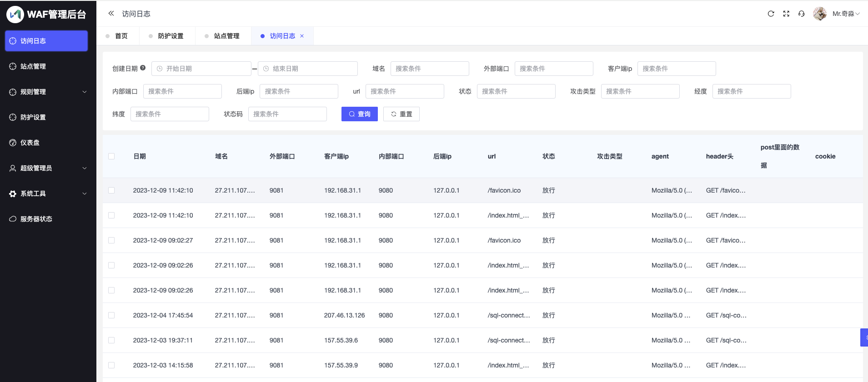This screenshot has height=382, width=868.
Task: Open 访问日志 in the sidebar
Action: [46, 41]
